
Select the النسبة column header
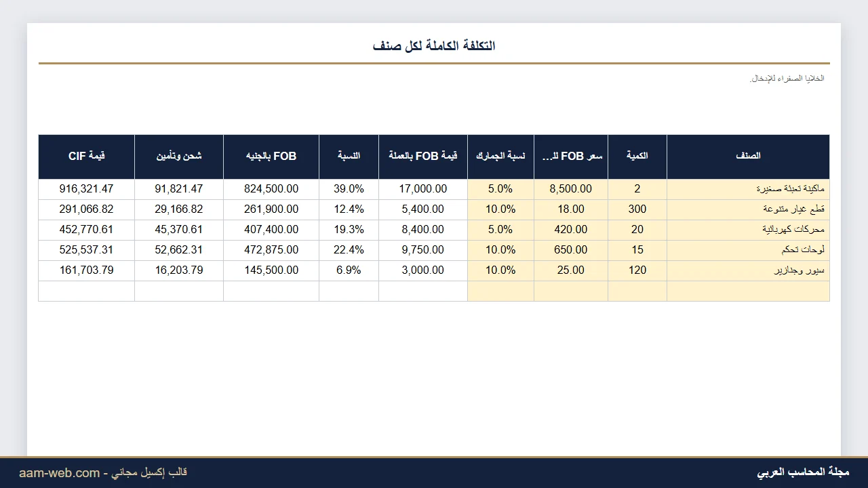(349, 157)
